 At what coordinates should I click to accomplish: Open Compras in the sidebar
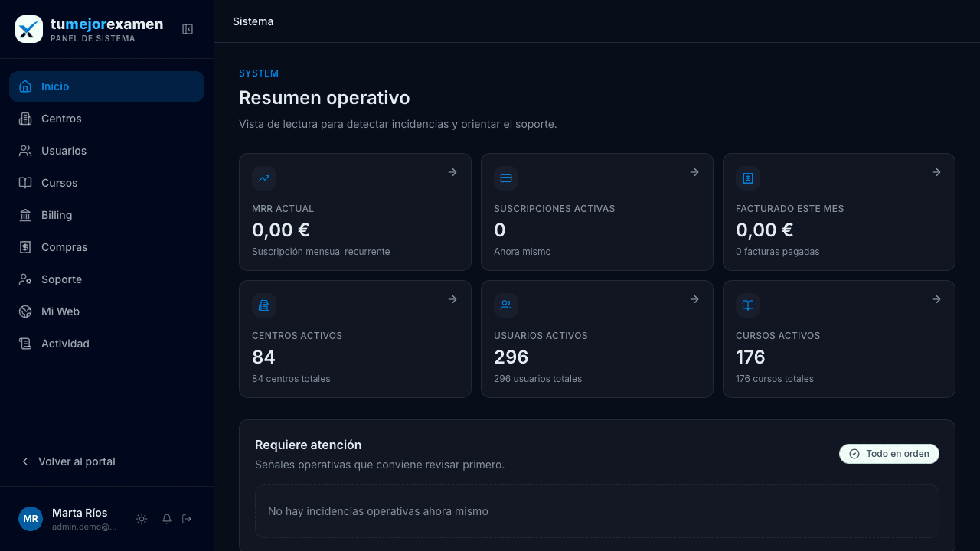pyautogui.click(x=106, y=247)
